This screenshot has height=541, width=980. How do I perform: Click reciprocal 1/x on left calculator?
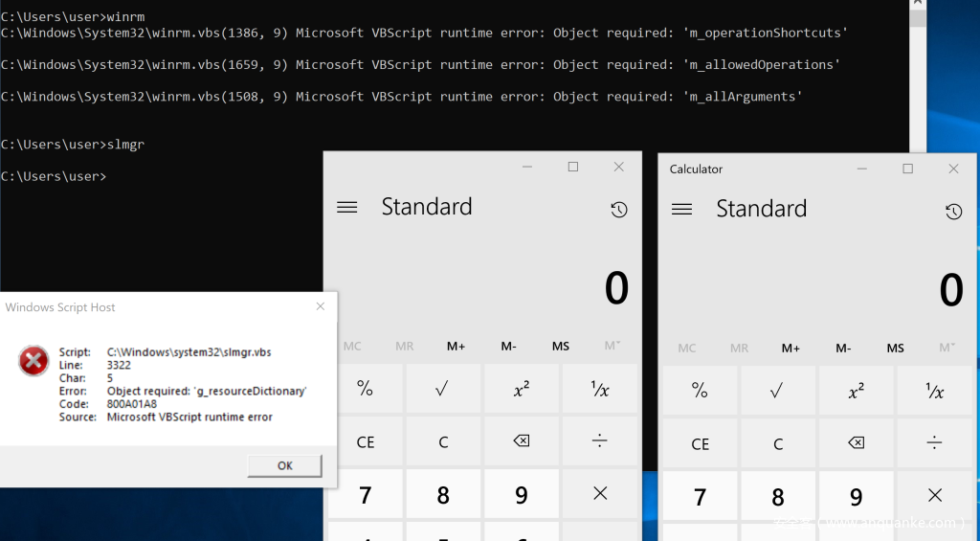click(599, 389)
